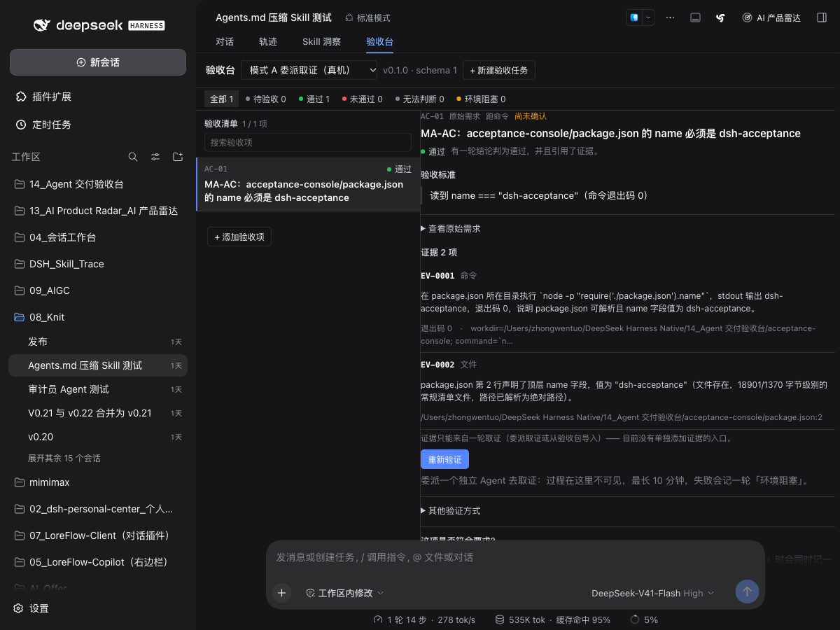The height and width of the screenshot is (630, 840).
Task: Focus the 搜索验收项 search field
Action: pyautogui.click(x=308, y=142)
